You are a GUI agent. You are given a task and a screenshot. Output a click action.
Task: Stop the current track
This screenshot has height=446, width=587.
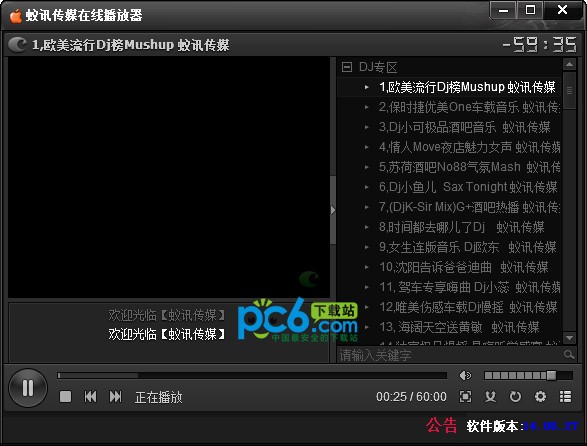pyautogui.click(x=66, y=397)
